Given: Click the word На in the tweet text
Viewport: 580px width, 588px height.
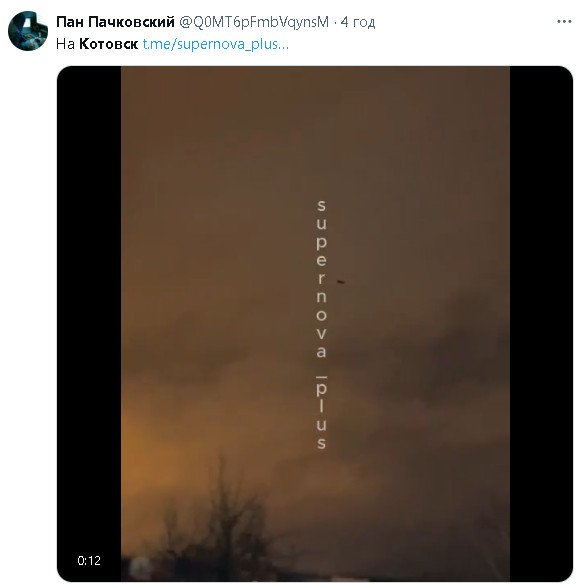Looking at the screenshot, I should point(65,44).
